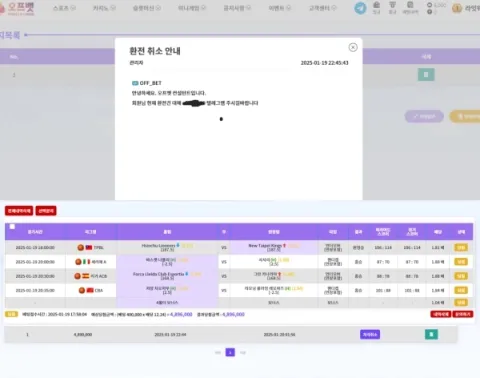Click the 106 : 114 halftime score
Image resolution: width=480 pixels, height=378 pixels.
click(x=383, y=248)
